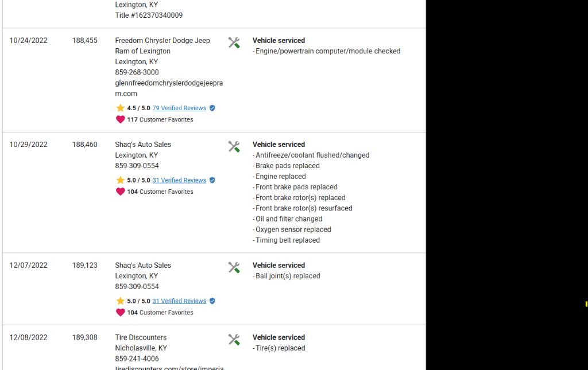Click the glennfreedomchryslerdodgejeepram.com website text
The image size is (588, 370).
168,88
